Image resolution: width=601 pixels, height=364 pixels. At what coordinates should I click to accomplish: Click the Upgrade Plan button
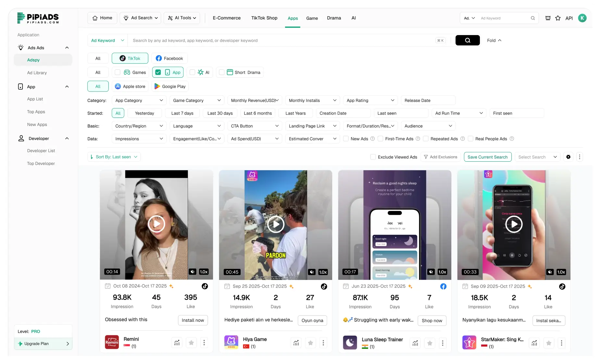43,344
